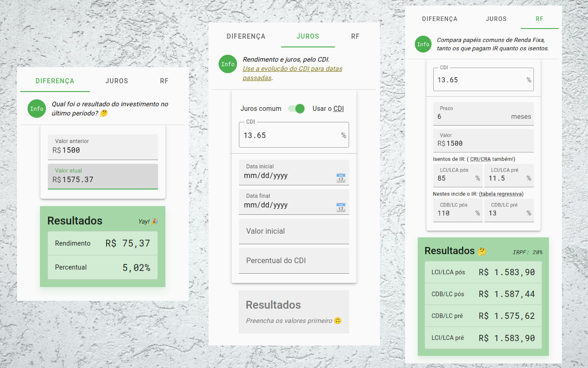Focus the Valor anterior field
This screenshot has height=368, width=588.
(x=103, y=147)
